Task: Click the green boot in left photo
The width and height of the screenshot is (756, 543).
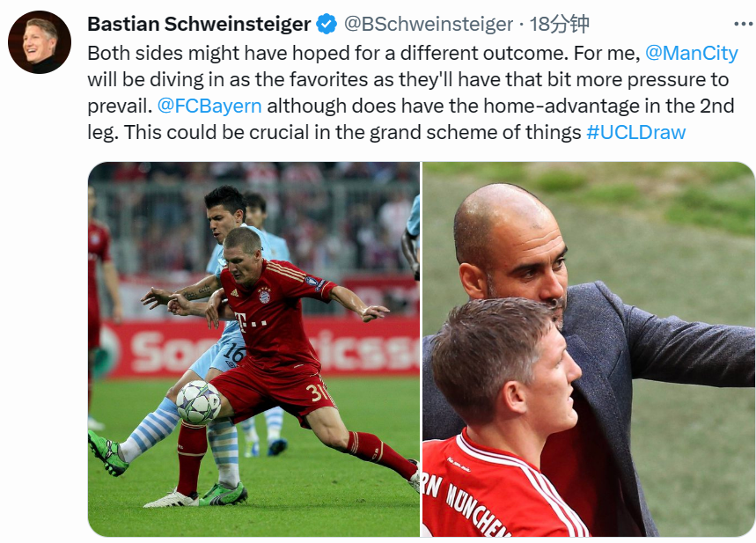Action: (x=108, y=454)
